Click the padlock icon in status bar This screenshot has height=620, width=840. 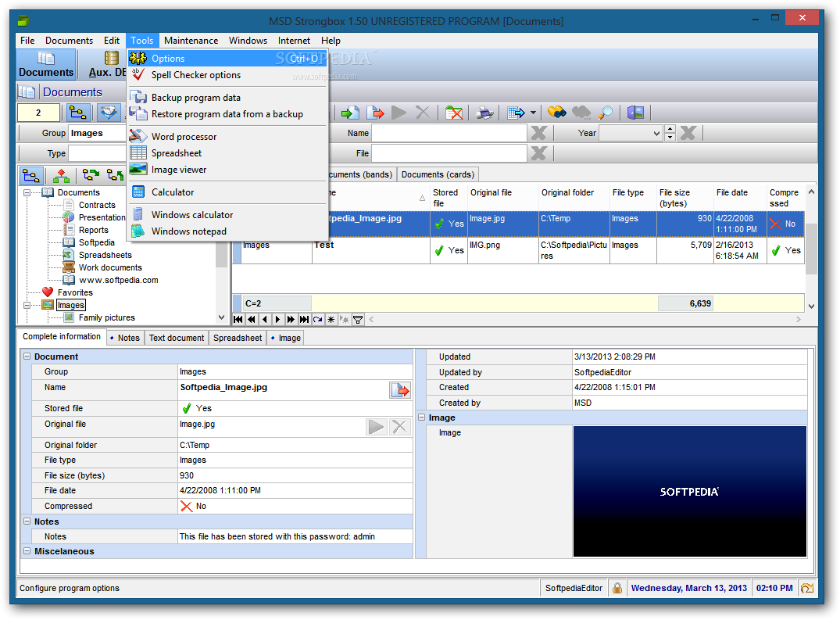[x=617, y=588]
